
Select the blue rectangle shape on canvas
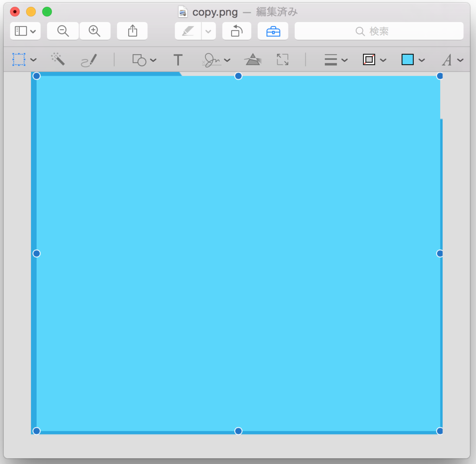click(238, 254)
